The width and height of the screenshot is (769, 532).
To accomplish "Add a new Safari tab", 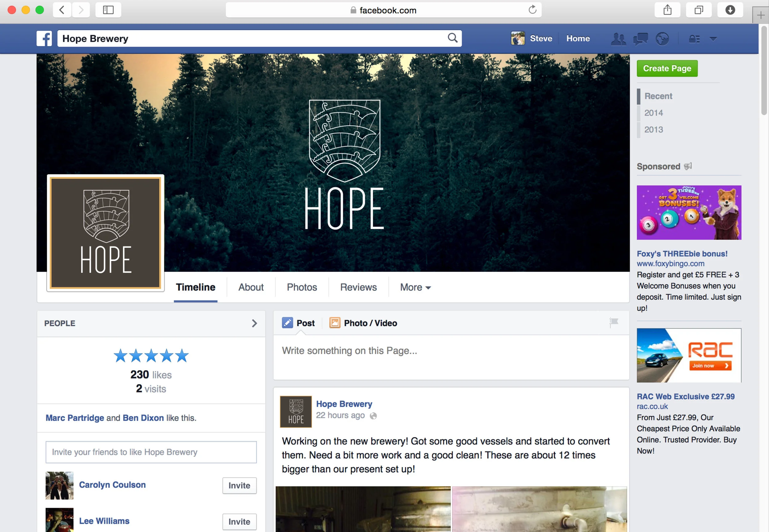I will [760, 15].
